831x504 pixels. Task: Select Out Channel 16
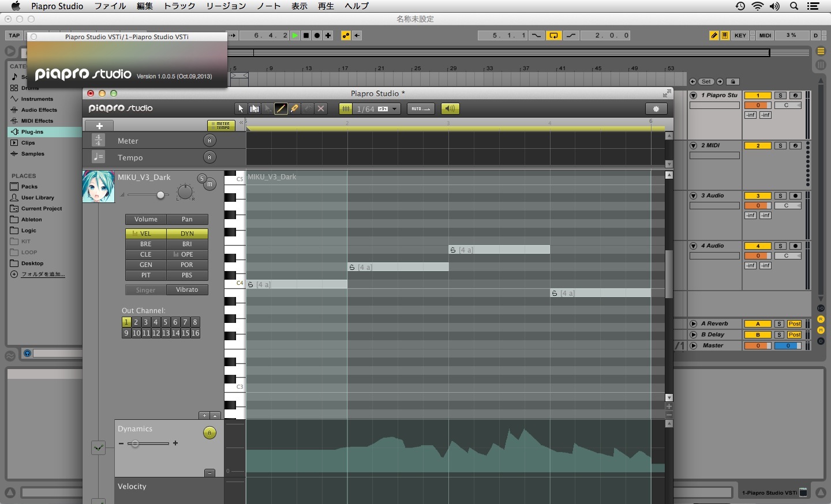pyautogui.click(x=195, y=333)
